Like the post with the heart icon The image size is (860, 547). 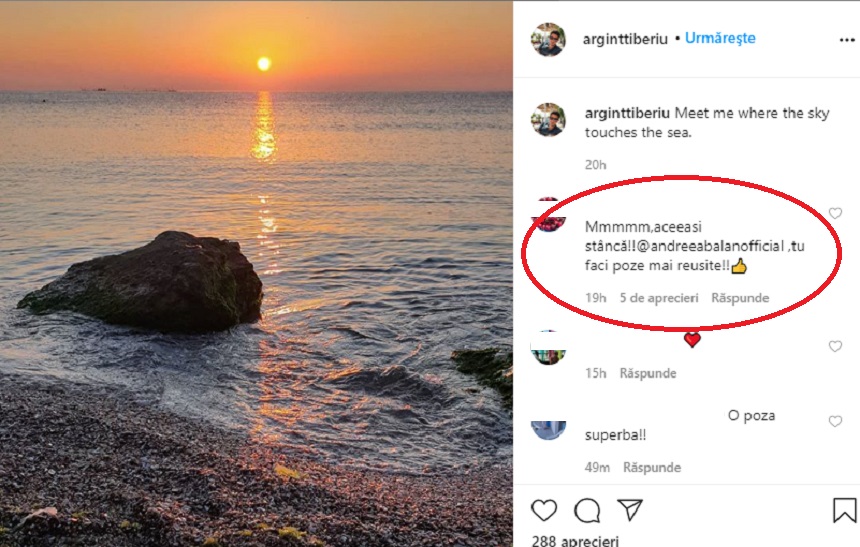[x=544, y=511]
